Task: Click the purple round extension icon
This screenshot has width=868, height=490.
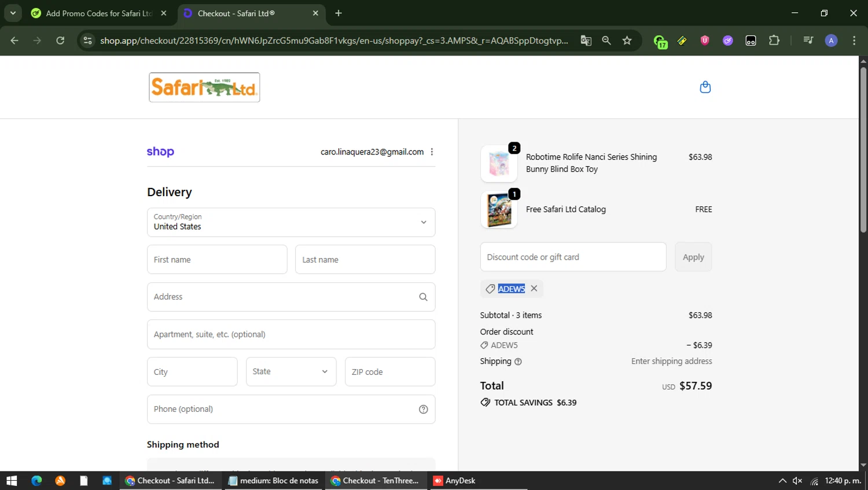Action: (728, 40)
